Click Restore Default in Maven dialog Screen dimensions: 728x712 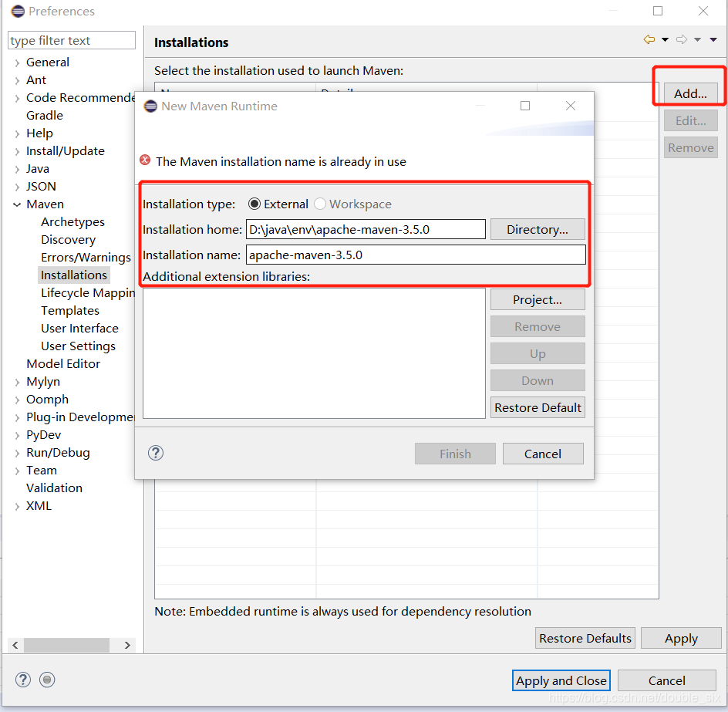point(538,407)
